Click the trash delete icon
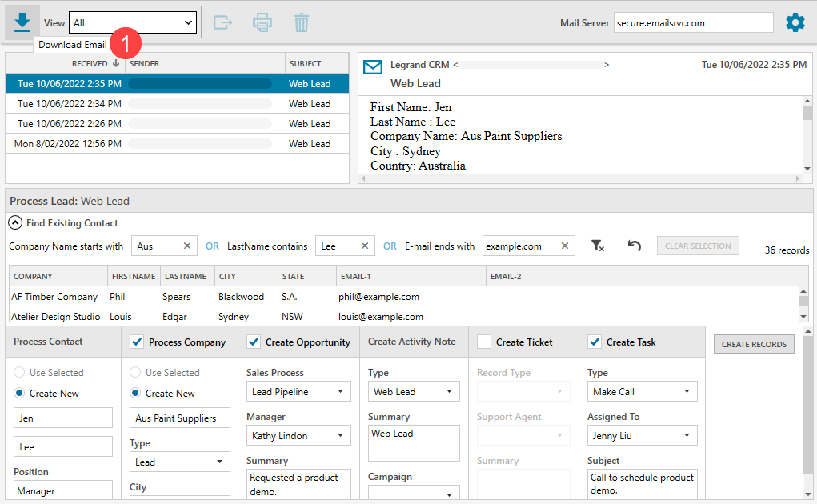 (x=302, y=22)
